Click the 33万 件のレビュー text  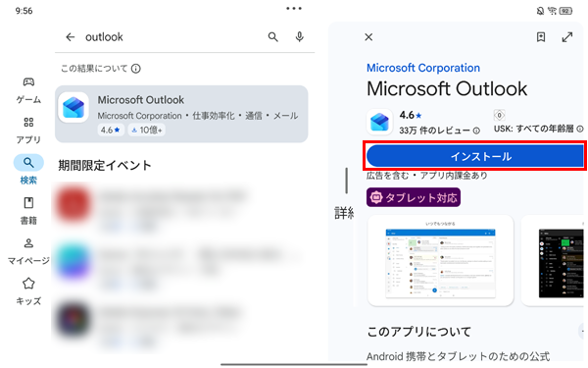click(x=434, y=131)
